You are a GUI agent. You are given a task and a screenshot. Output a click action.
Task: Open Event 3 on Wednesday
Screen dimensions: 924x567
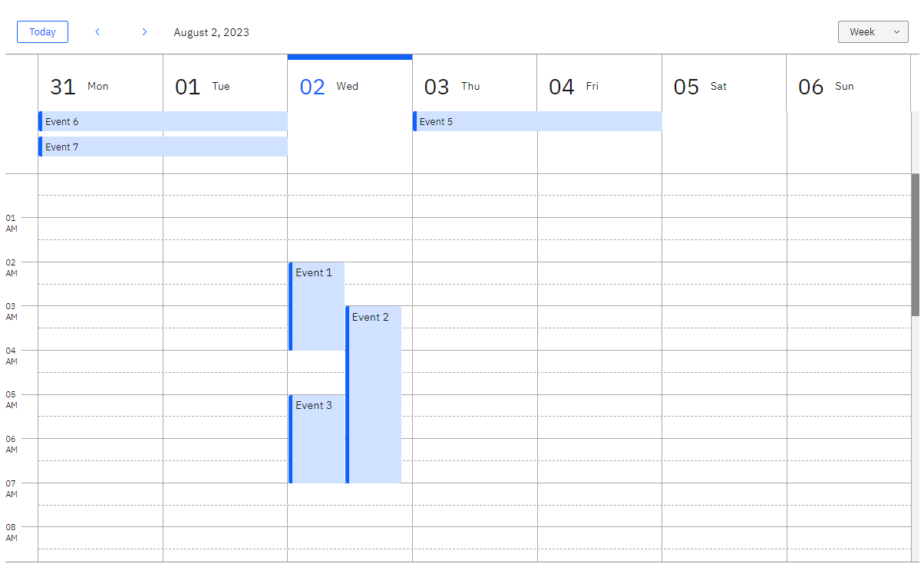316,439
